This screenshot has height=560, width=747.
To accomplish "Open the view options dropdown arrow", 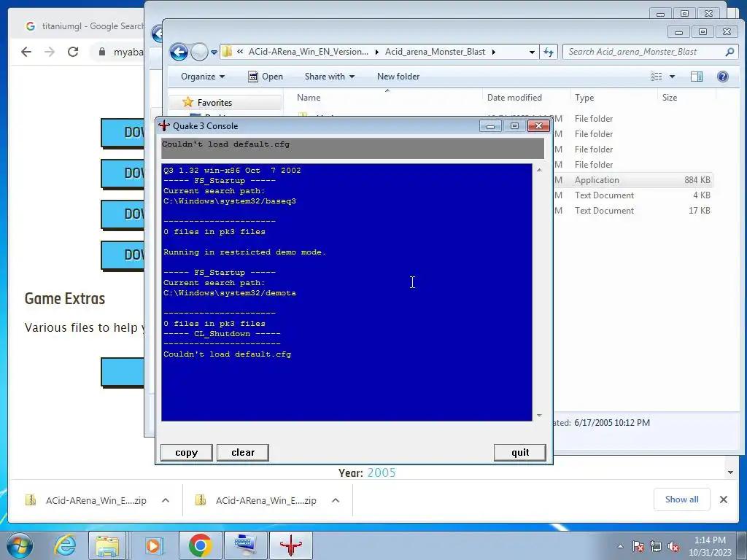I will point(672,77).
